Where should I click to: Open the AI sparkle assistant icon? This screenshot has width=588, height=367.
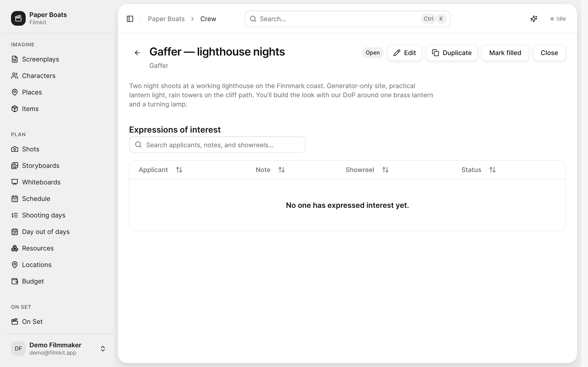click(x=534, y=19)
